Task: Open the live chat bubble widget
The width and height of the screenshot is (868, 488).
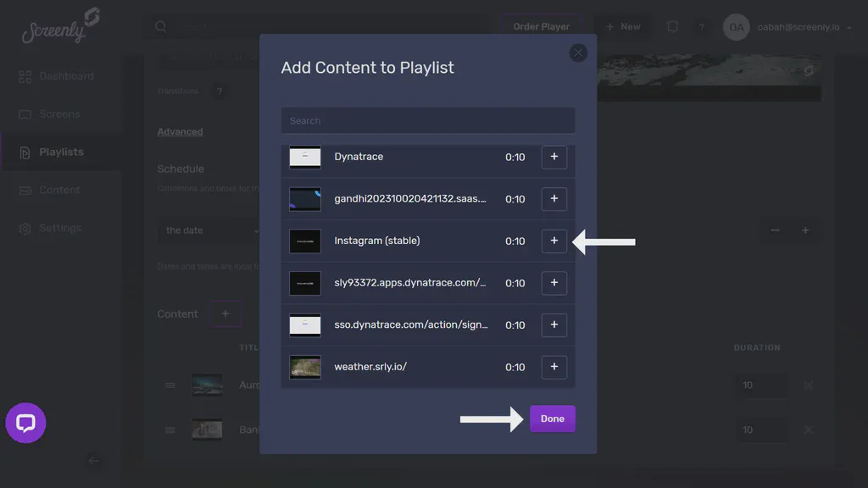Action: click(x=25, y=423)
